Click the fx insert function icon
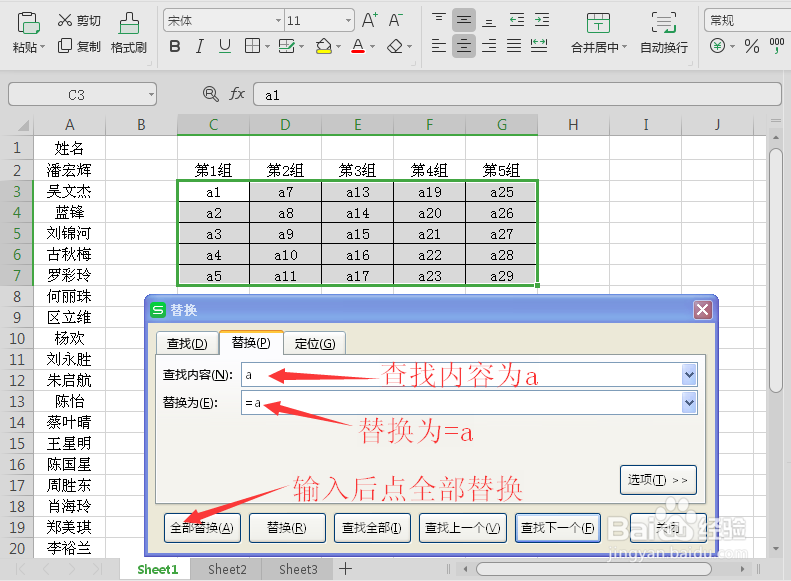Viewport: 791px width, 581px height. tap(237, 94)
